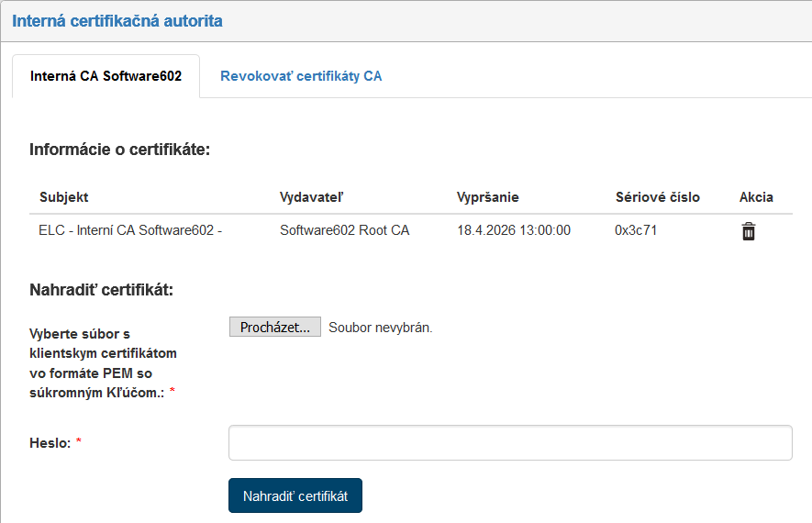Click the expiry date 18.4.2026 13:00:00
Image resolution: width=812 pixels, height=523 pixels.
coord(513,230)
